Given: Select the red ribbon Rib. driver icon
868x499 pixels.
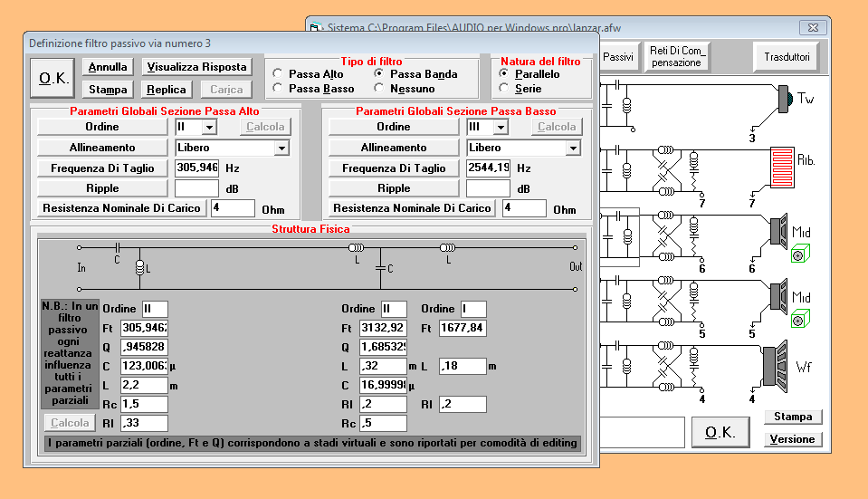Looking at the screenshot, I should [x=782, y=167].
